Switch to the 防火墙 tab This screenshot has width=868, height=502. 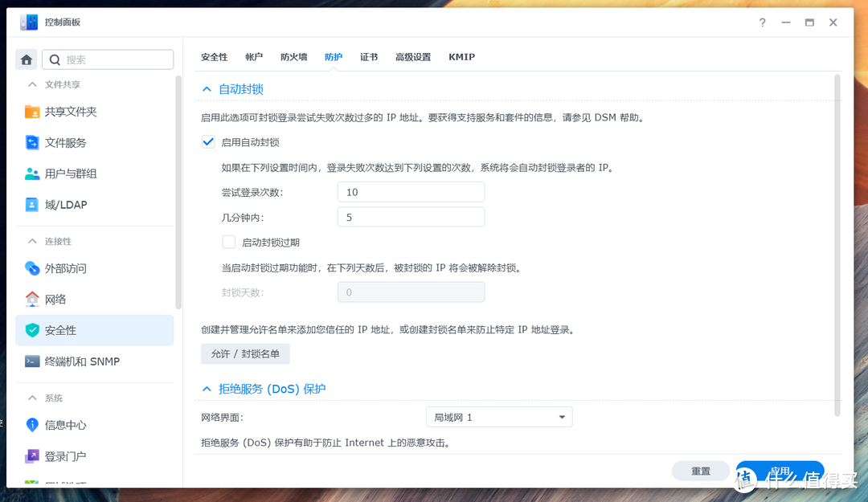(x=296, y=57)
